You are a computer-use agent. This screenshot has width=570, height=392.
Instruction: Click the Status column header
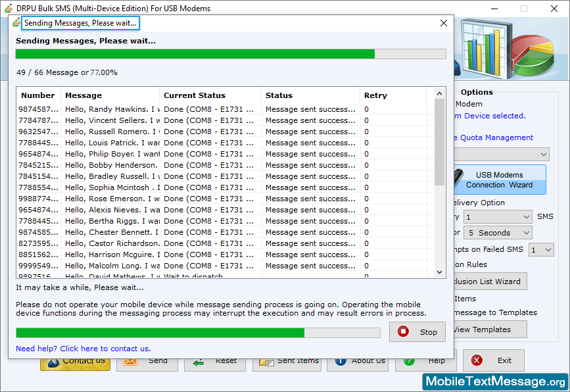311,95
